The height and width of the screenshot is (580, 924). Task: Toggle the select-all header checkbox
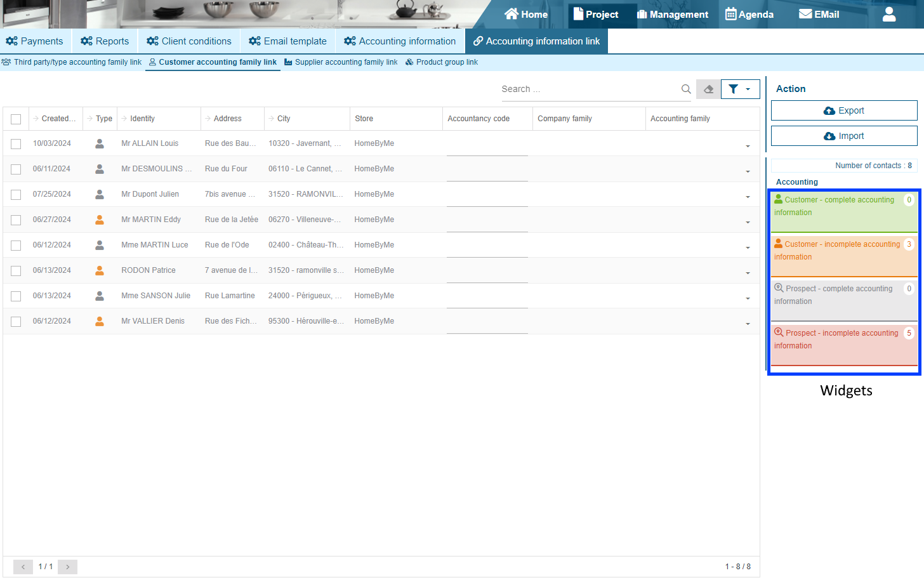16,119
